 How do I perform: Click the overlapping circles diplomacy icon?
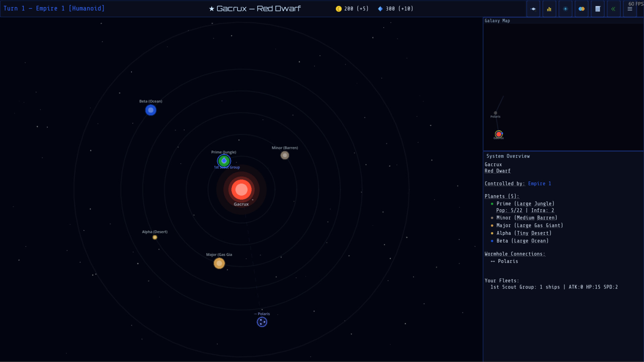coord(581,9)
